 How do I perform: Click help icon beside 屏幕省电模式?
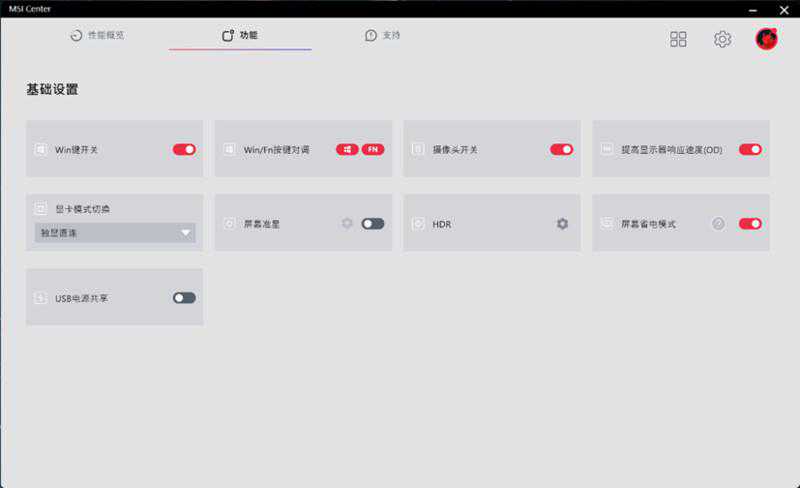[718, 223]
